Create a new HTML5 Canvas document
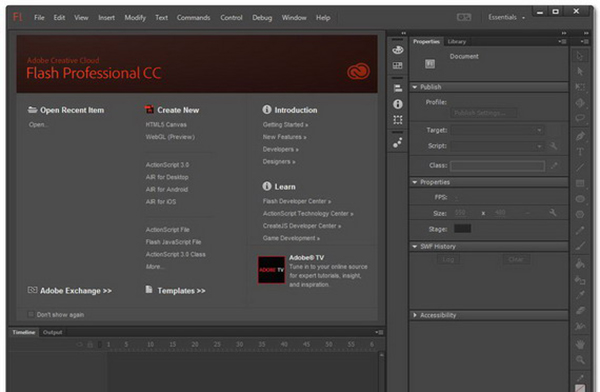This screenshot has width=600, height=392. pos(166,124)
